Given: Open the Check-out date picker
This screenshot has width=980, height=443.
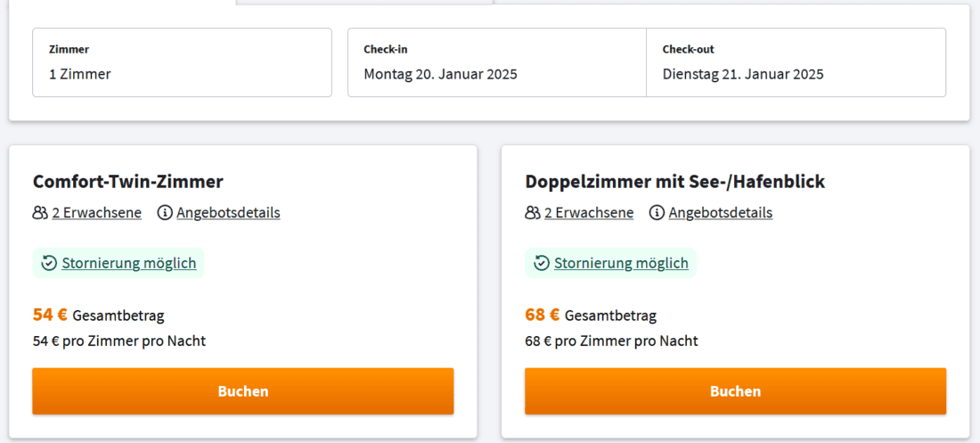Looking at the screenshot, I should (796, 62).
